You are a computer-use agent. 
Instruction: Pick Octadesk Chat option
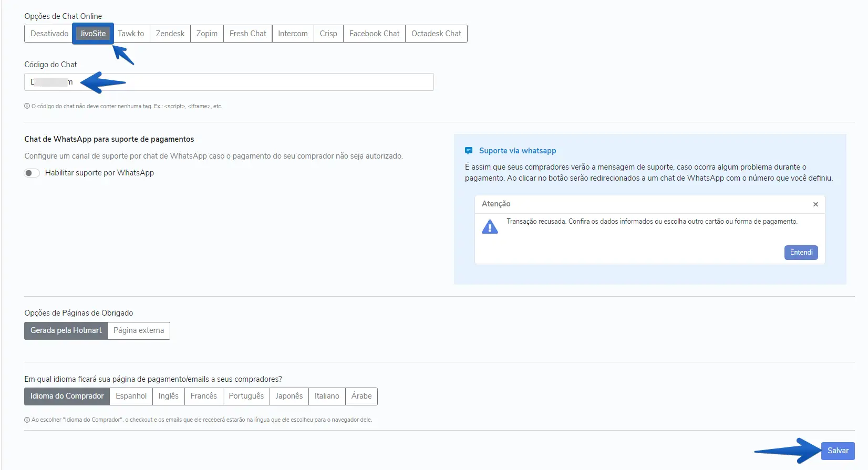[x=436, y=34]
